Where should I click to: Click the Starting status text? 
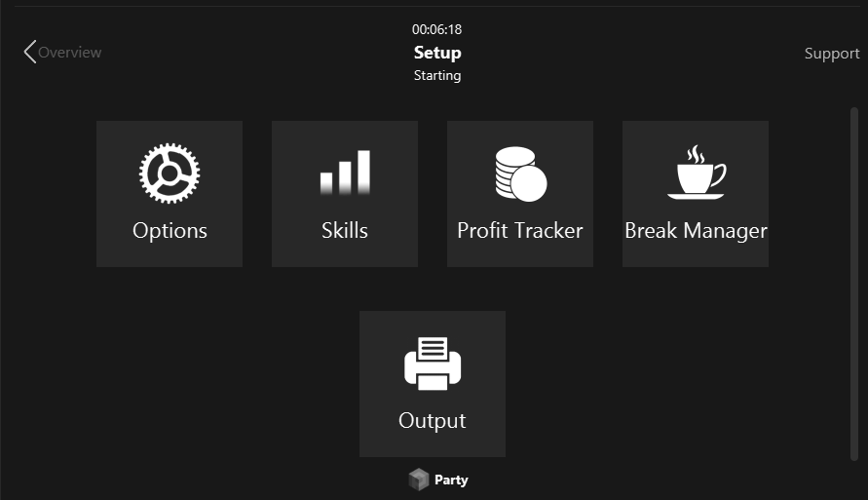click(x=437, y=75)
